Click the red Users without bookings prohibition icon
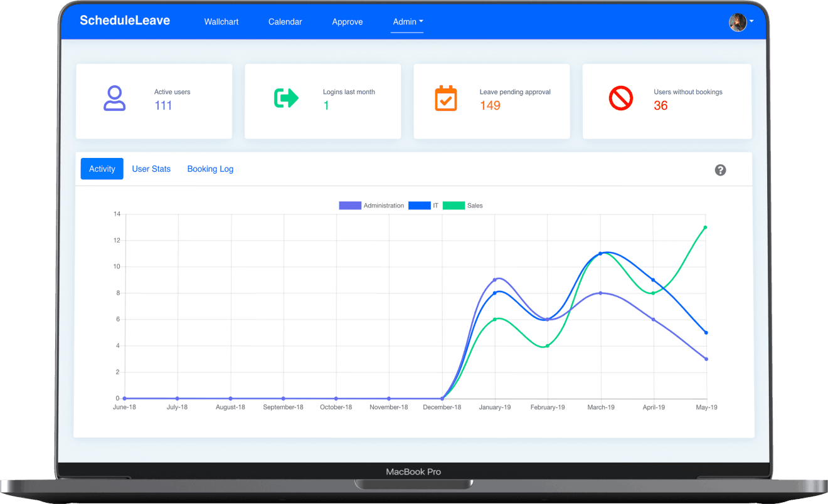 621,98
